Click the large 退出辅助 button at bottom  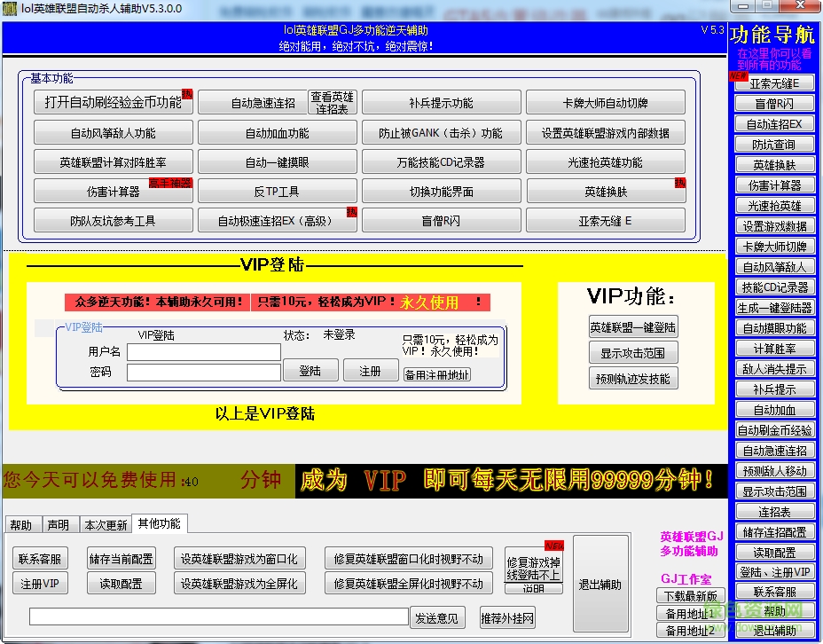600,584
